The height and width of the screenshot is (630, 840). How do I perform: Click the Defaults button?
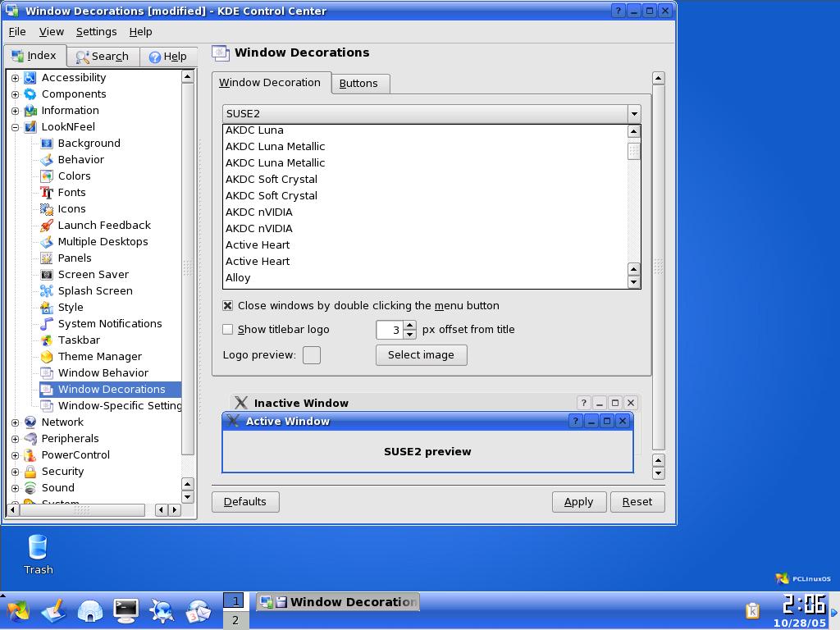point(245,502)
